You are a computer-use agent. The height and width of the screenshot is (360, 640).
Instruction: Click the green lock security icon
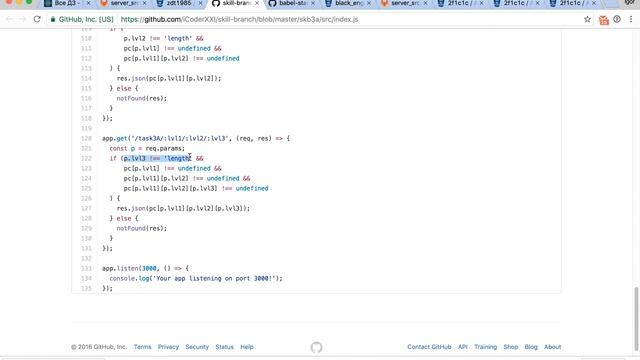(53, 19)
